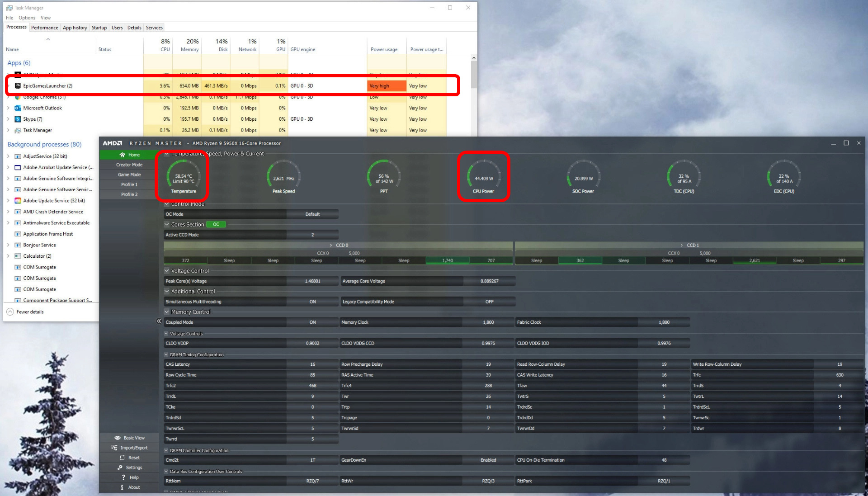Click the About info icon

click(122, 487)
